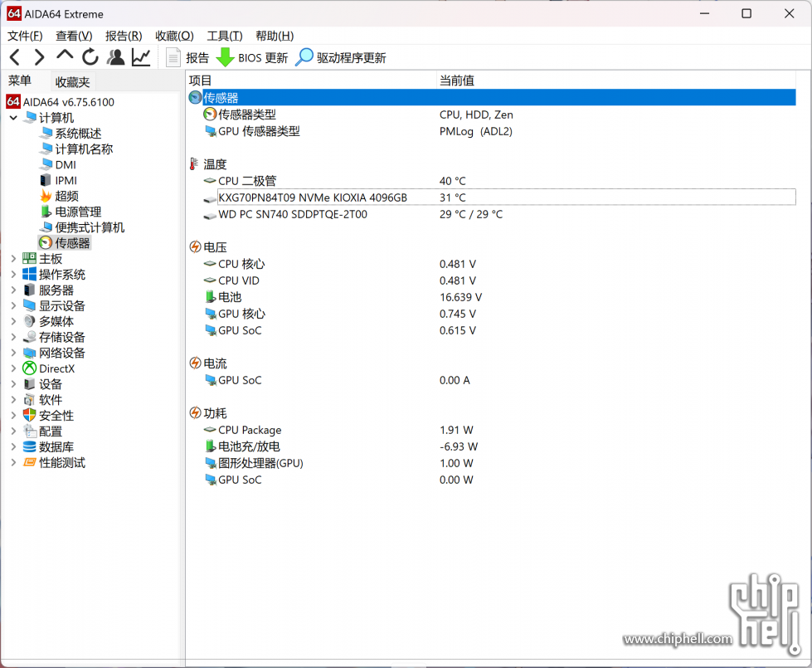812x668 pixels.
Task: Sort by the 当前值 column header
Action: click(615, 80)
